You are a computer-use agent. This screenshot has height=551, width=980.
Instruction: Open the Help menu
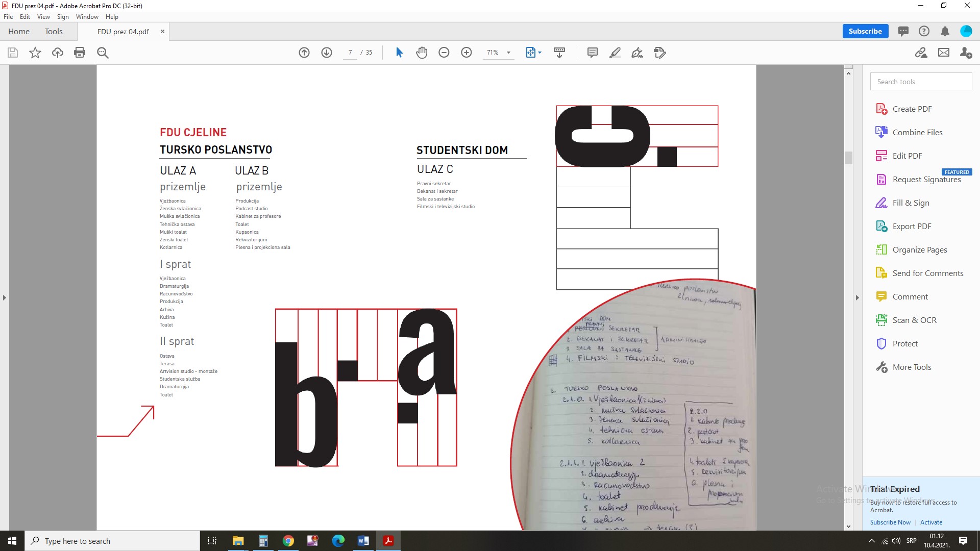pos(112,17)
